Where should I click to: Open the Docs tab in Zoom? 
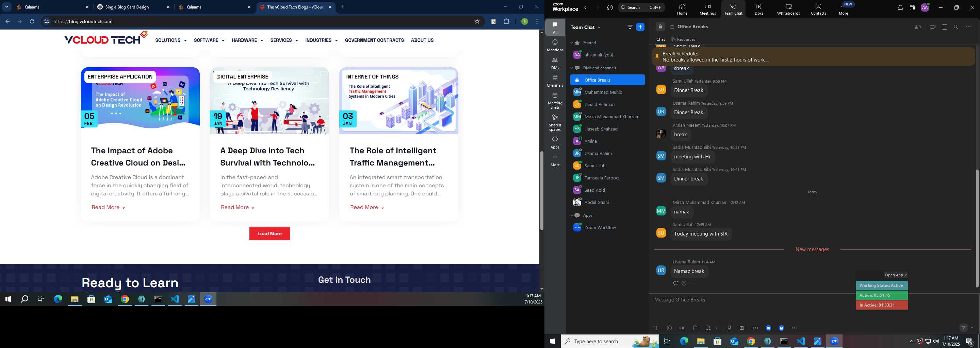tap(758, 9)
